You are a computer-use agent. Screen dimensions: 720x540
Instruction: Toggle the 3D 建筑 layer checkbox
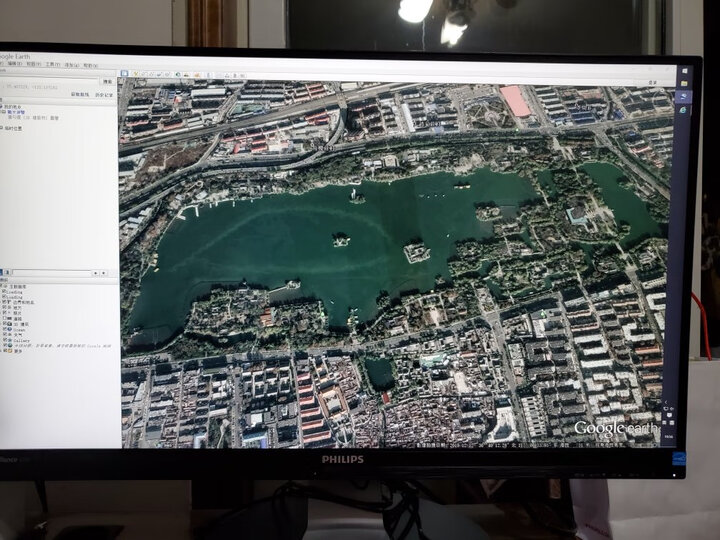[4, 324]
